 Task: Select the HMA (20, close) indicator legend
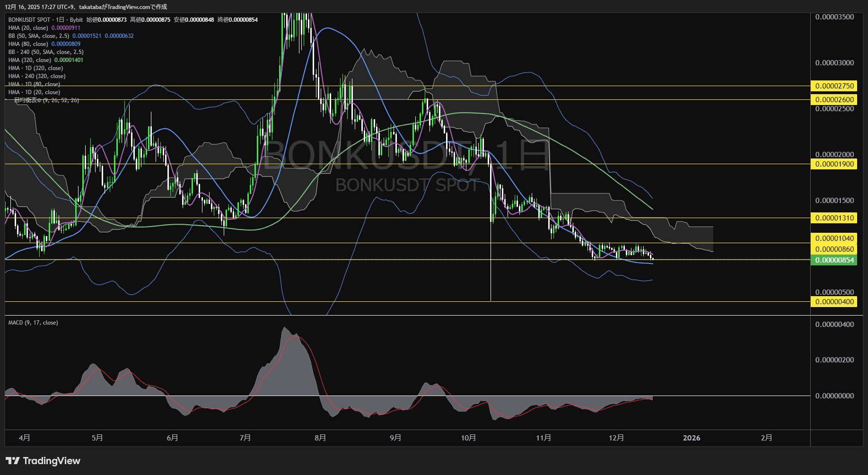click(x=28, y=28)
